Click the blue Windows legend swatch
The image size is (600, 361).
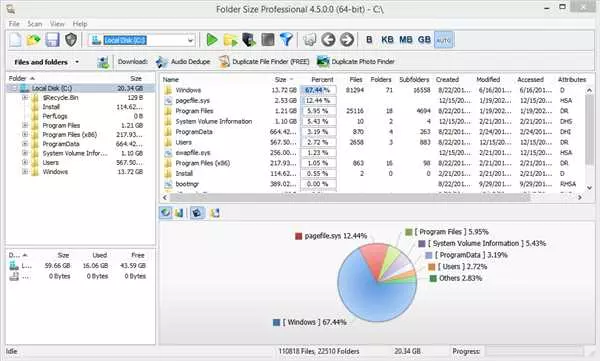pos(276,322)
